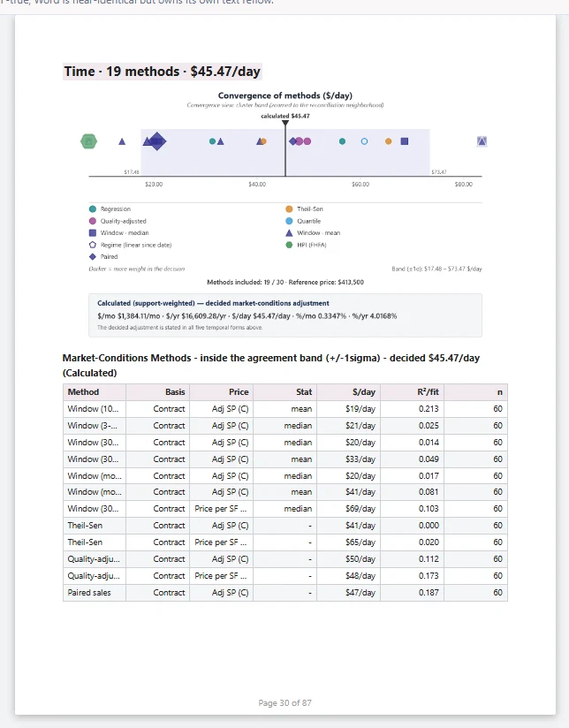Click the 0.049 R²/fit cell

pyautogui.click(x=412, y=459)
